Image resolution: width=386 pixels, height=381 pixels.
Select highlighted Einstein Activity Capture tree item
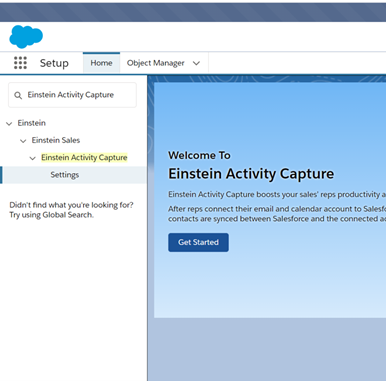(x=84, y=157)
